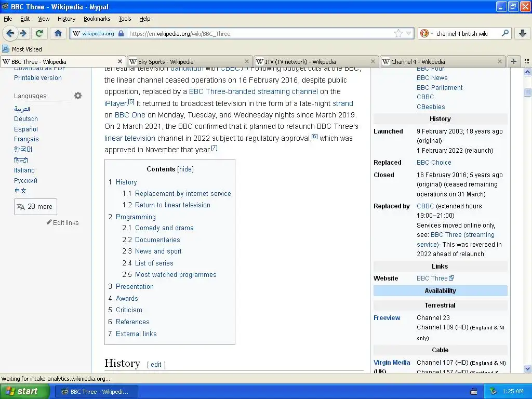Open the View menu
This screenshot has width=532, height=399.
coord(44,19)
